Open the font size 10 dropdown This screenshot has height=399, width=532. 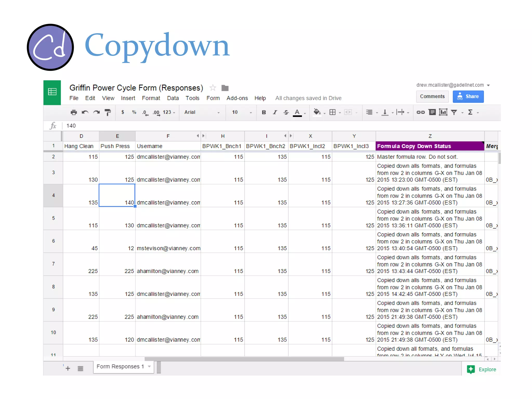point(242,112)
